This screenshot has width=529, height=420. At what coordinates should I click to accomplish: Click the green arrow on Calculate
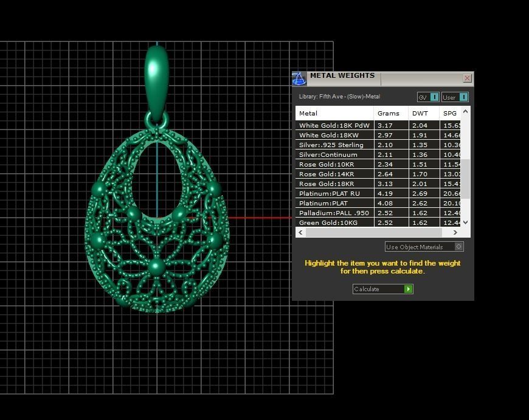coord(408,289)
